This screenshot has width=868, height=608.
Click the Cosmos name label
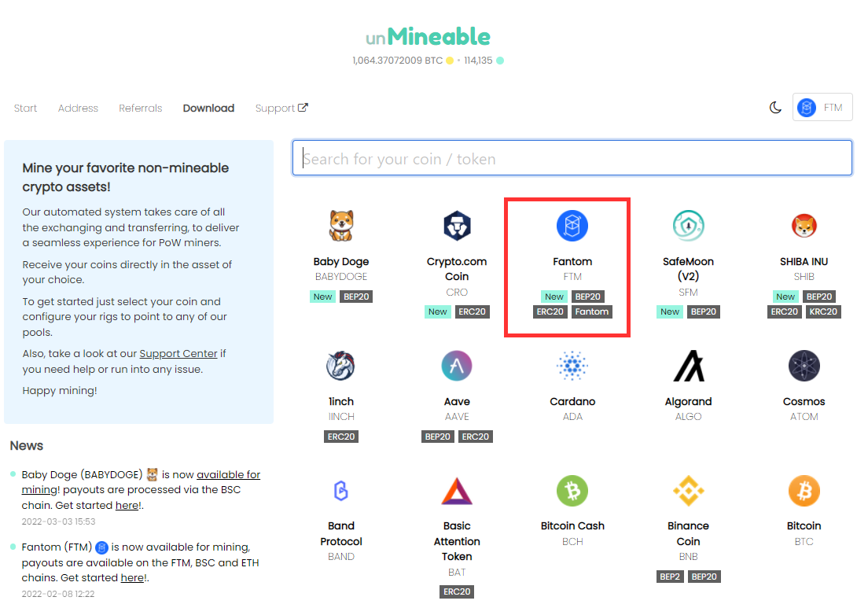[804, 401]
